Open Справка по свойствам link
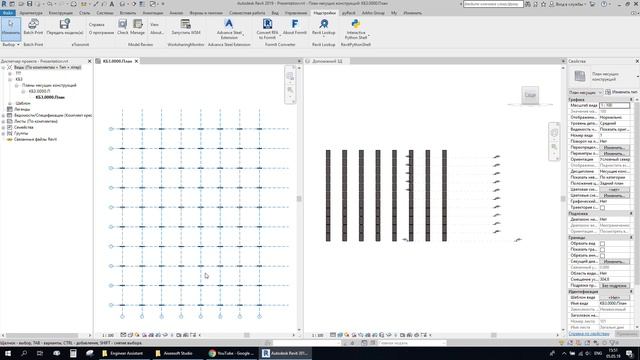This screenshot has height=360, width=640. pos(589,334)
